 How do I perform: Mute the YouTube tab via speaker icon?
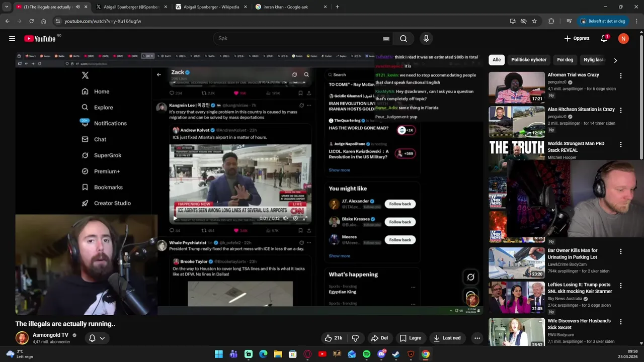[77, 7]
